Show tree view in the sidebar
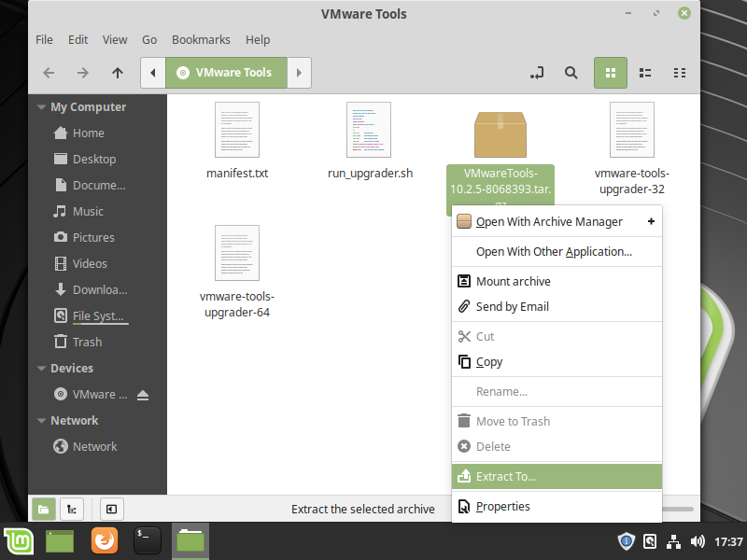The height and width of the screenshot is (560, 747). point(72,510)
